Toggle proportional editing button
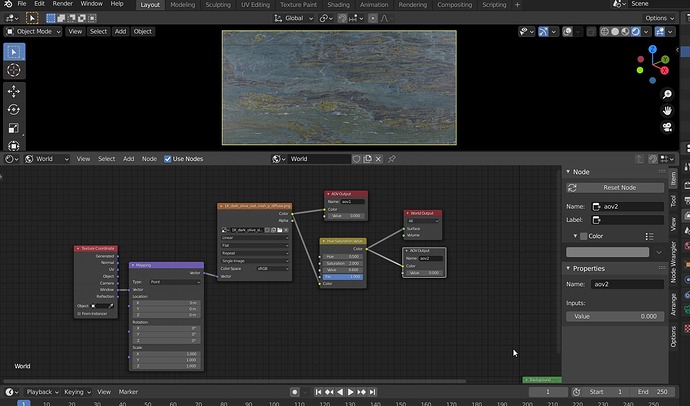Screen dimensions: 690x406 pyautogui.click(x=373, y=18)
